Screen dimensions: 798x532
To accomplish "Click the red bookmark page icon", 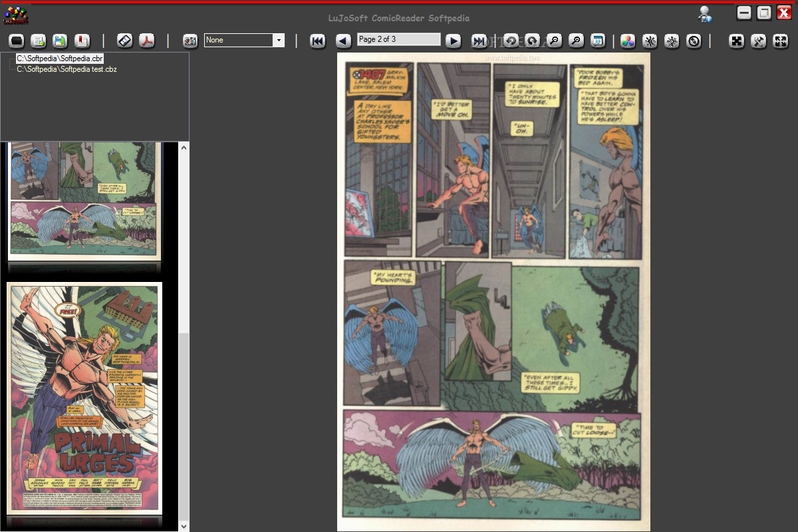I will (x=82, y=41).
